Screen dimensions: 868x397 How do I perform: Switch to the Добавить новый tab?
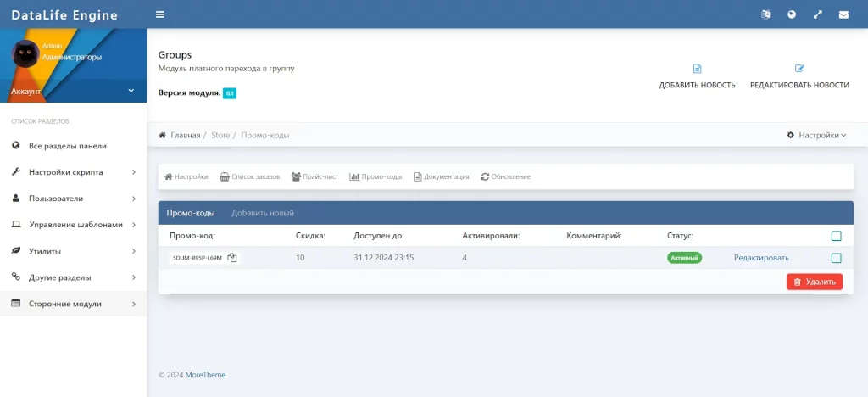(x=263, y=213)
